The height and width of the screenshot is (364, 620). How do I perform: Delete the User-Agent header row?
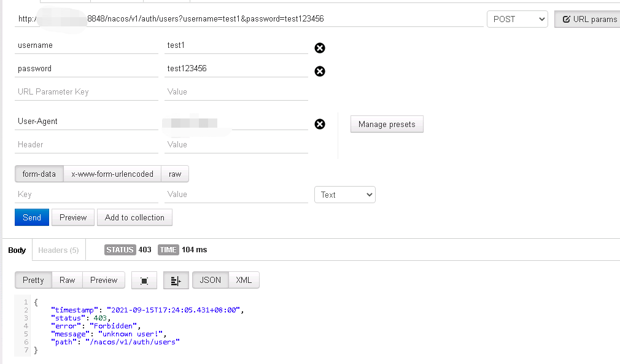319,124
